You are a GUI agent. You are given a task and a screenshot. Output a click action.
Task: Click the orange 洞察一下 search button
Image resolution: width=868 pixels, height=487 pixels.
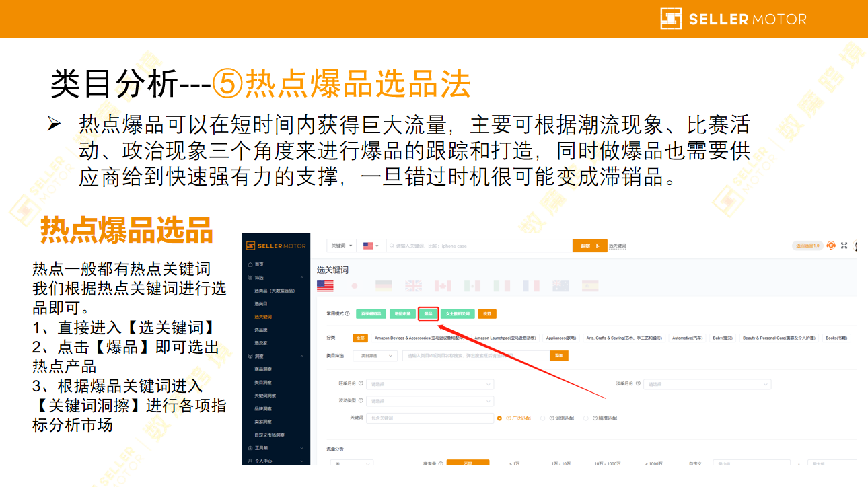point(589,246)
